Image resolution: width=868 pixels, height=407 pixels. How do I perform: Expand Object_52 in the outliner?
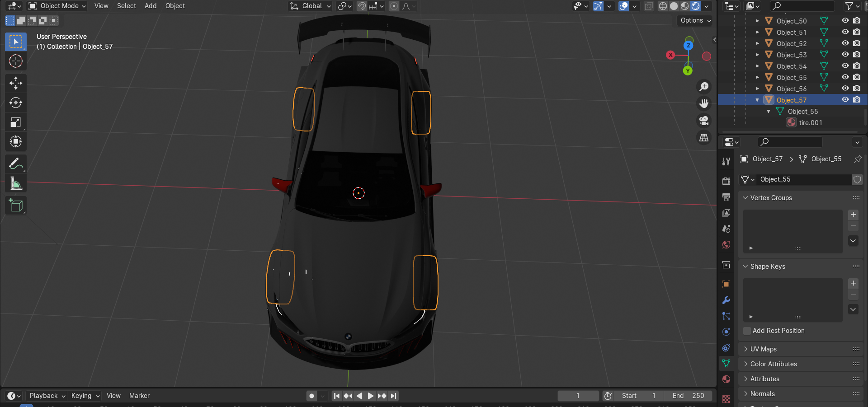point(757,43)
